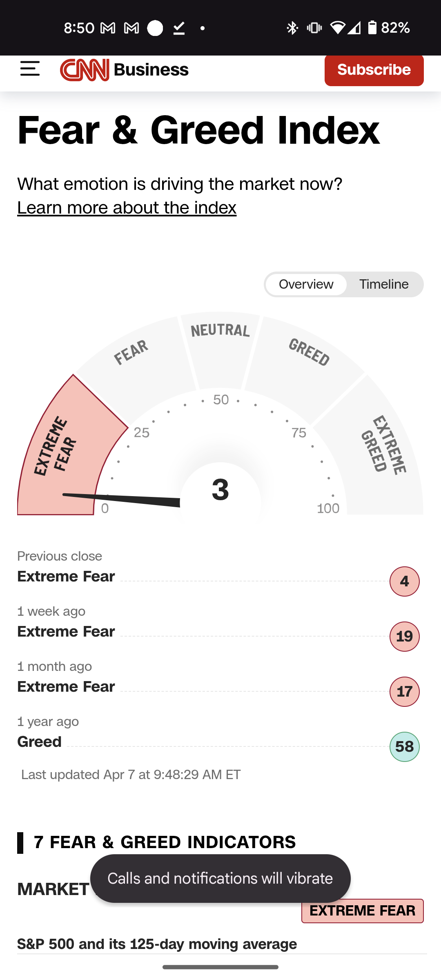This screenshot has width=441, height=980.
Task: Select the Overview view
Action: [x=306, y=284]
